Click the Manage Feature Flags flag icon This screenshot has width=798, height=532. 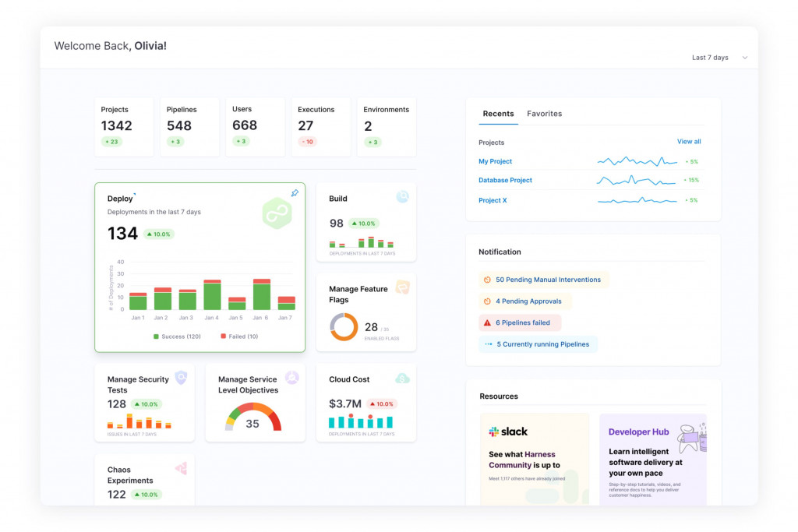[x=402, y=287]
